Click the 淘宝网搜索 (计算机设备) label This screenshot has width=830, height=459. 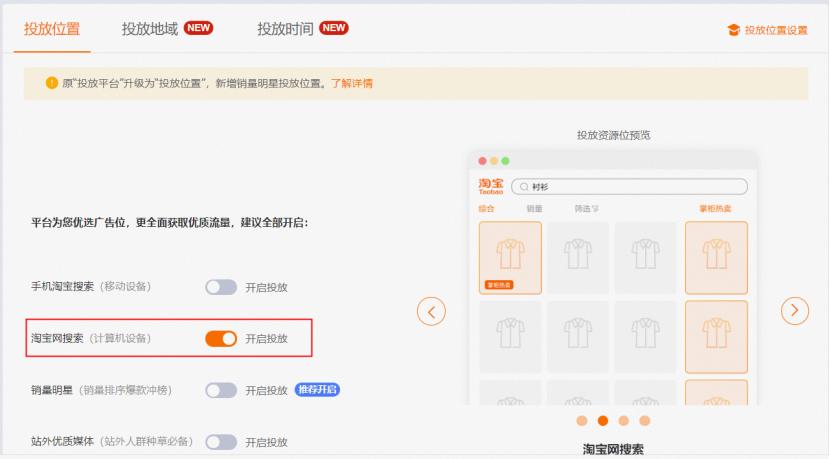coord(91,338)
